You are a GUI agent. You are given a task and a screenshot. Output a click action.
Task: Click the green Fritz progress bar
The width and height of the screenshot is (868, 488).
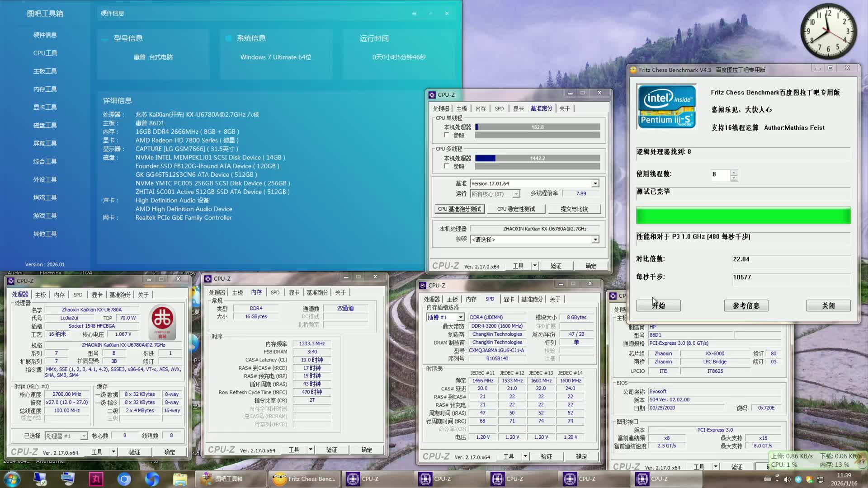click(743, 216)
